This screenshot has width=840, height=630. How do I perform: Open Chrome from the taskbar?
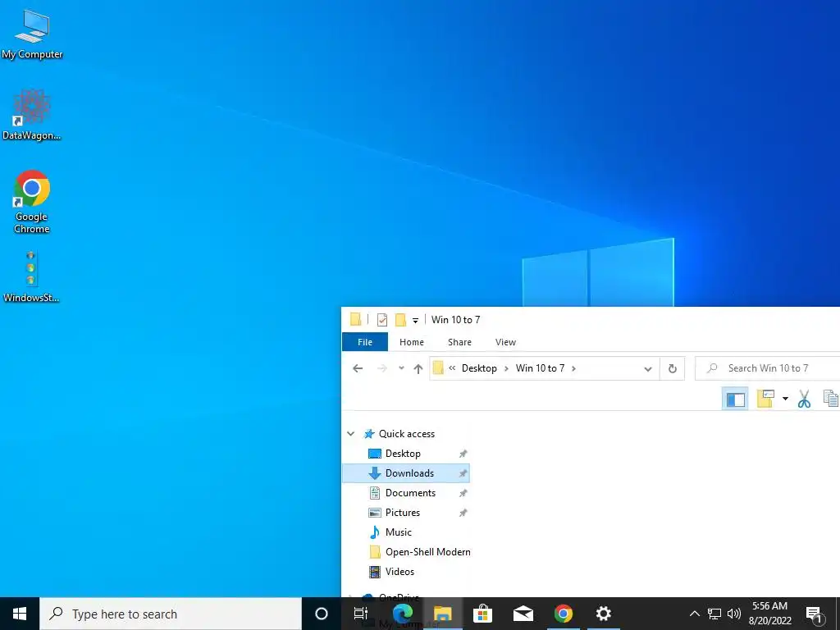point(563,614)
